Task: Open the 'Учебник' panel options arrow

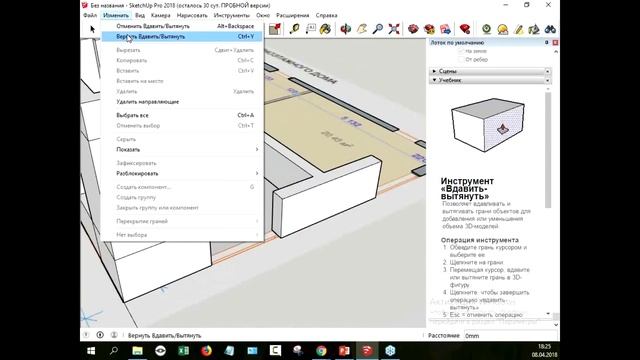Action: click(547, 80)
